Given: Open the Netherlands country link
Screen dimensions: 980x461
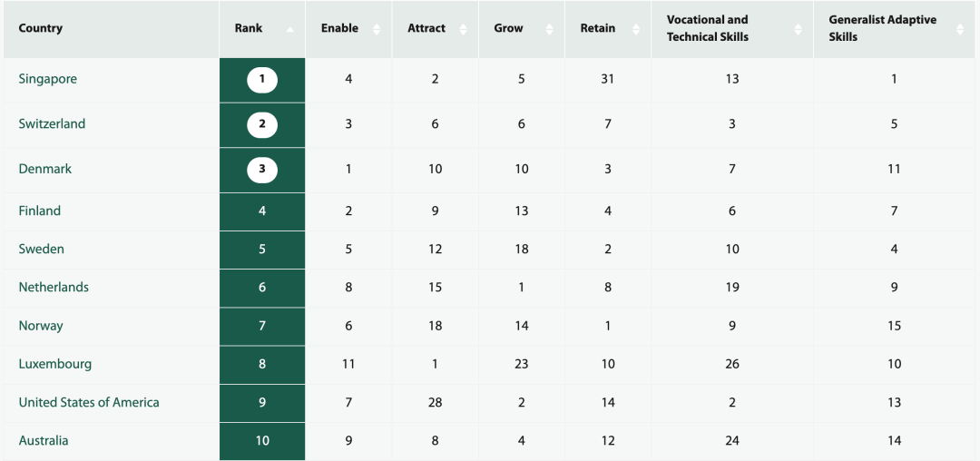Looking at the screenshot, I should (x=54, y=288).
